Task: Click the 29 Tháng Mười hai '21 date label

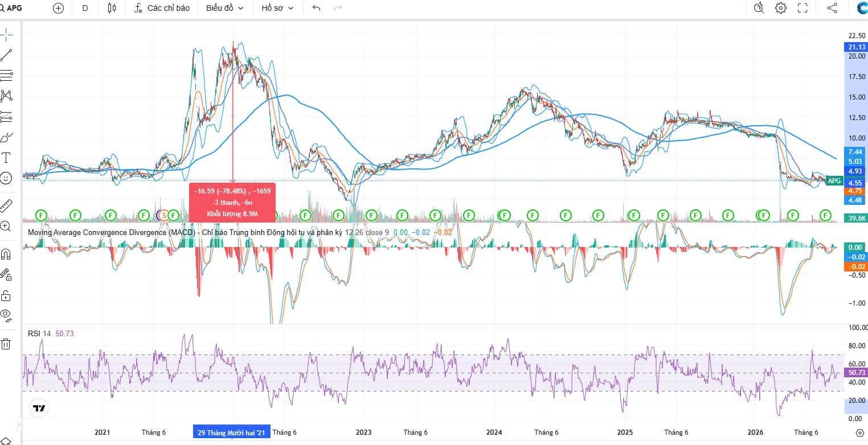Action: 231,432
